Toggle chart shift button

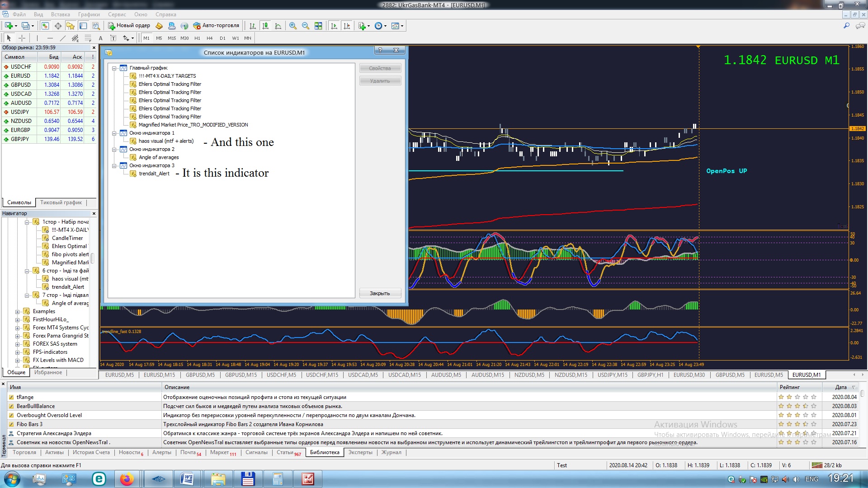tap(347, 26)
